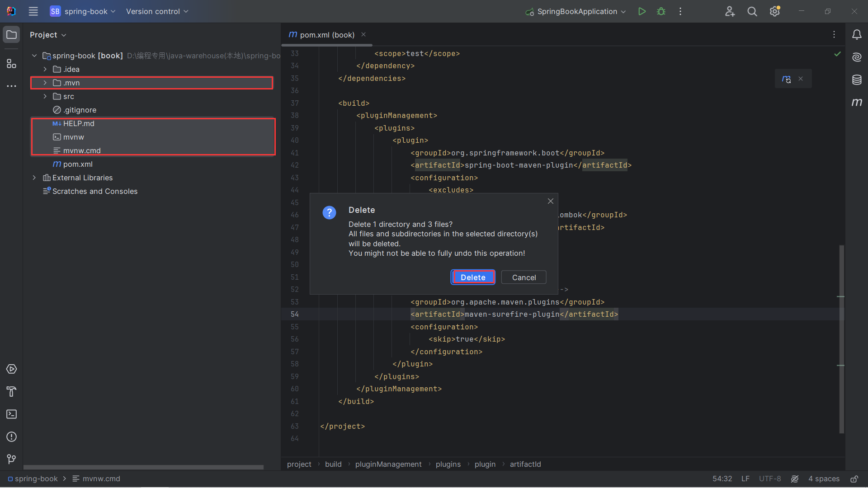
Task: Open the Problems tool window icon
Action: pyautogui.click(x=11, y=437)
